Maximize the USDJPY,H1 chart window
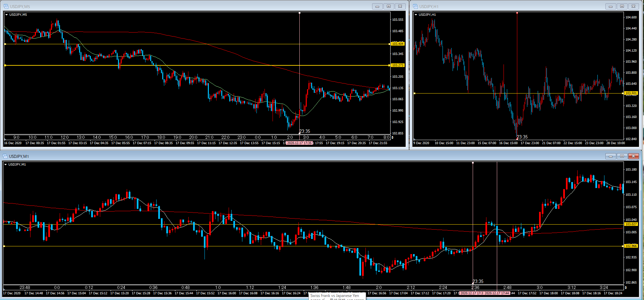The height and width of the screenshot is (300, 644). tap(622, 6)
